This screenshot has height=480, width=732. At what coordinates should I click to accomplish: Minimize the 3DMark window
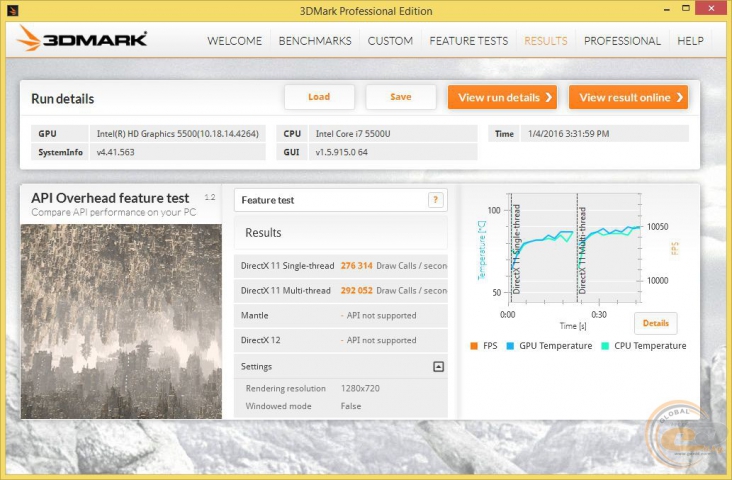[x=667, y=10]
